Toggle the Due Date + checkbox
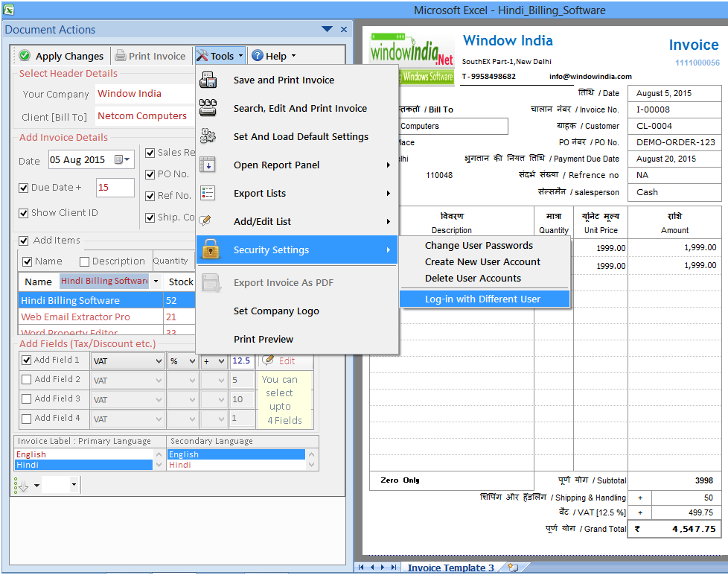Viewport: 728px width, 575px height. click(23, 188)
